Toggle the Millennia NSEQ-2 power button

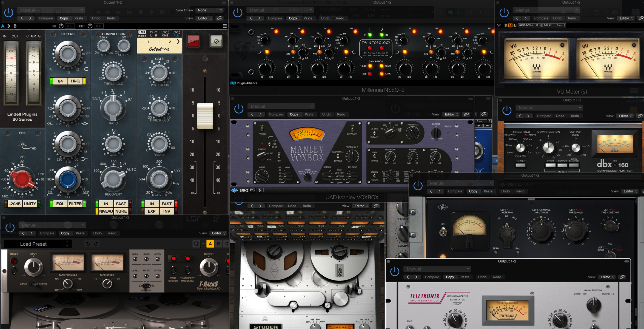pos(238,13)
